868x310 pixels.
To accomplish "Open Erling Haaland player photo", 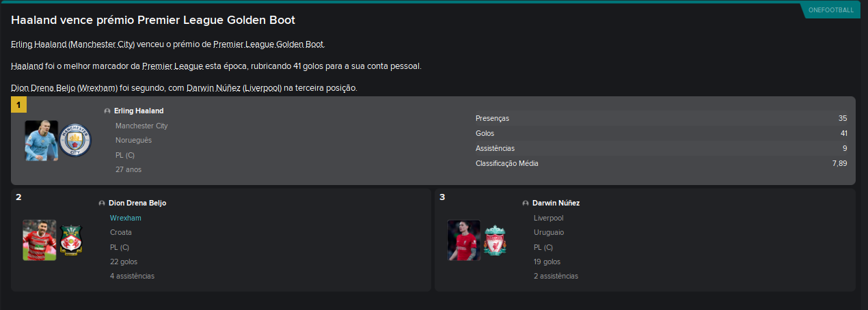I will (42, 141).
